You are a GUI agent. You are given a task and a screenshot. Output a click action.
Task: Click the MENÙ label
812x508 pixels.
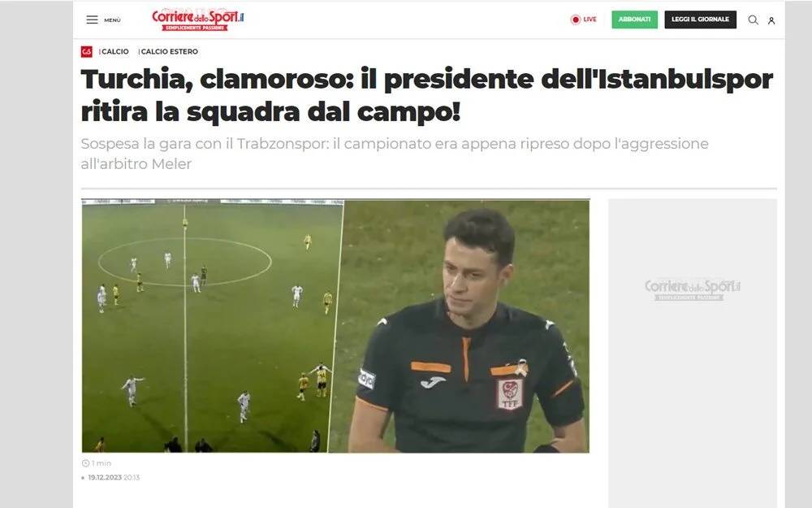tap(112, 20)
